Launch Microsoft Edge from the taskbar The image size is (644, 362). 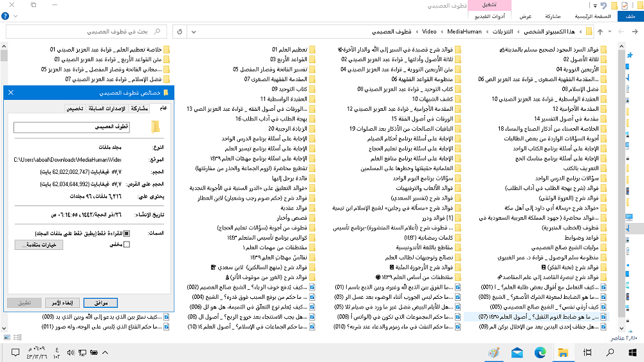(540, 352)
